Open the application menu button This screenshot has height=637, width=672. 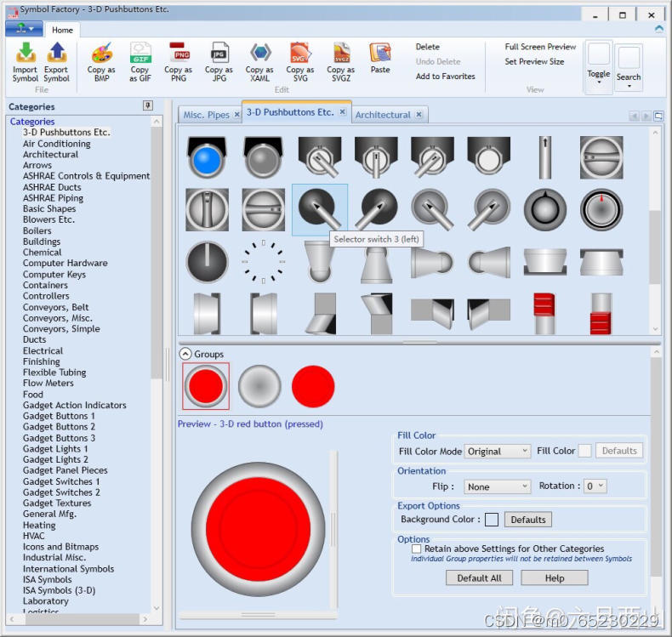point(24,29)
